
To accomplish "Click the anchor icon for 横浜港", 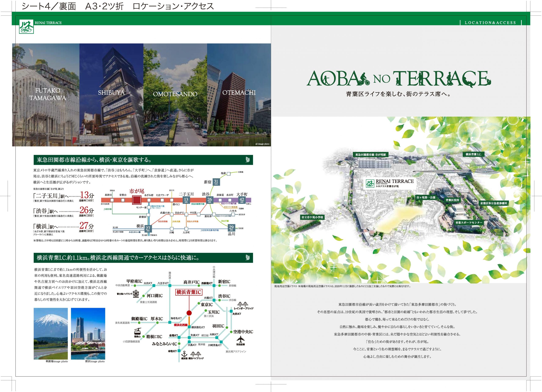I will coord(184,354).
